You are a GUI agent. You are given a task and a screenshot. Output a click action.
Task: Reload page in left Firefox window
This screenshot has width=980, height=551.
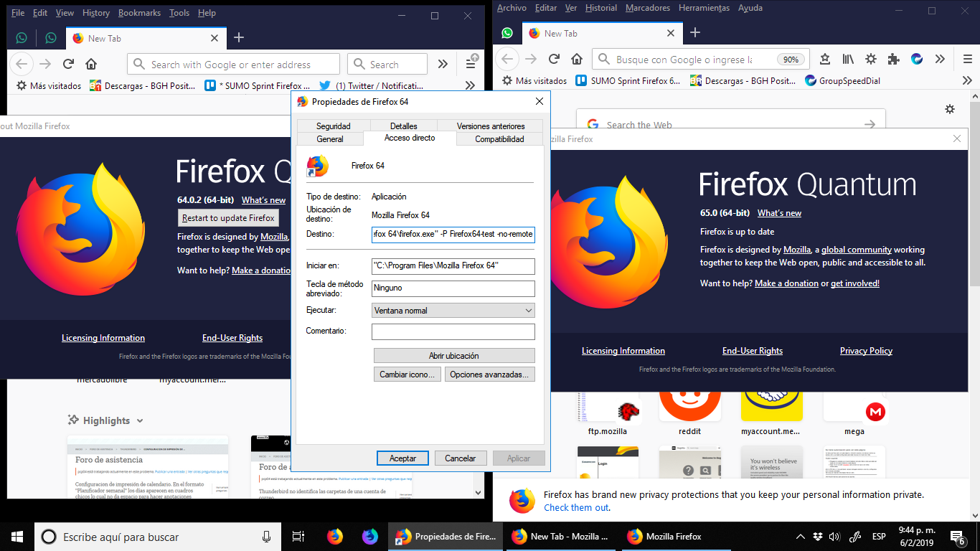pyautogui.click(x=69, y=64)
